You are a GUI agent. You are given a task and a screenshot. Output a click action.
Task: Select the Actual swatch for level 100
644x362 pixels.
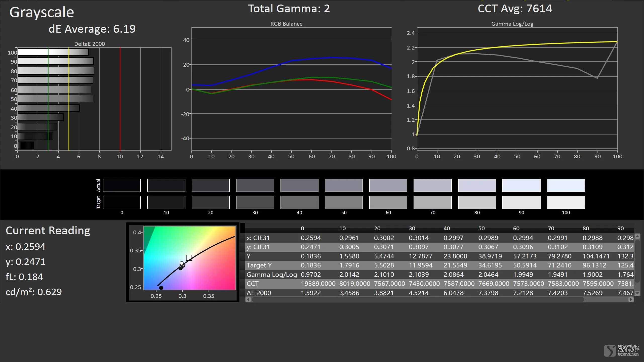[x=566, y=185]
